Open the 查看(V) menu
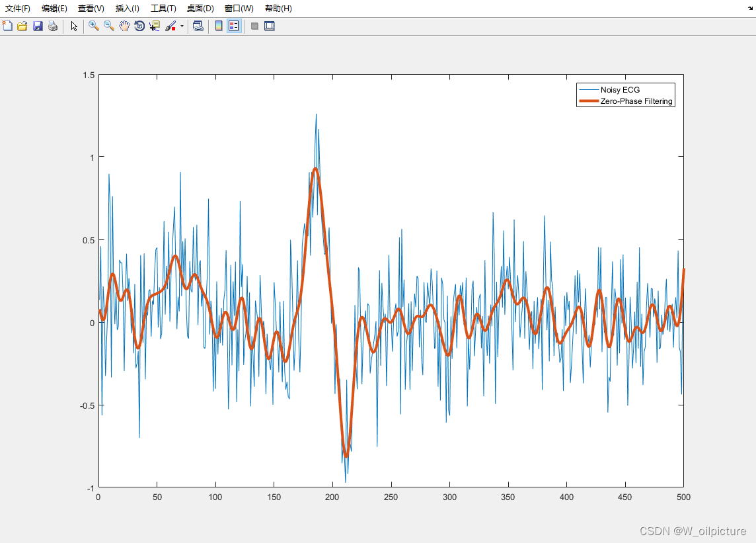 91,8
